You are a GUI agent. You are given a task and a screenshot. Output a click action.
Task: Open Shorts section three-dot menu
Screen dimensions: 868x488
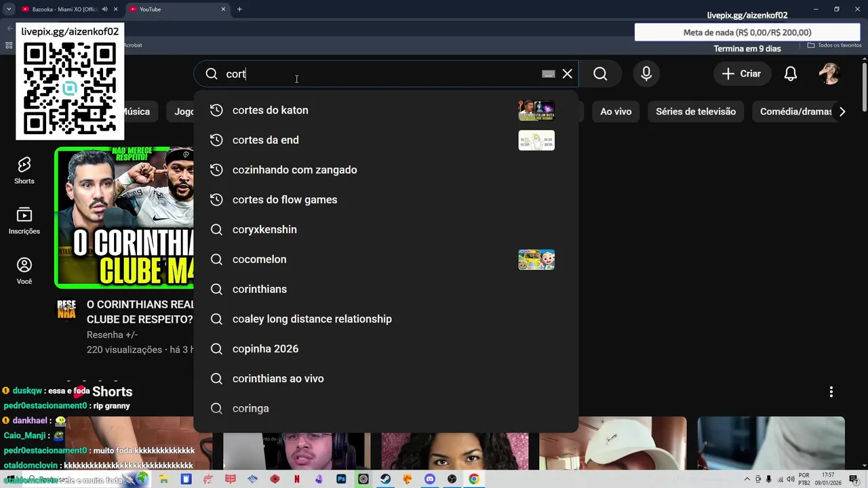click(831, 392)
